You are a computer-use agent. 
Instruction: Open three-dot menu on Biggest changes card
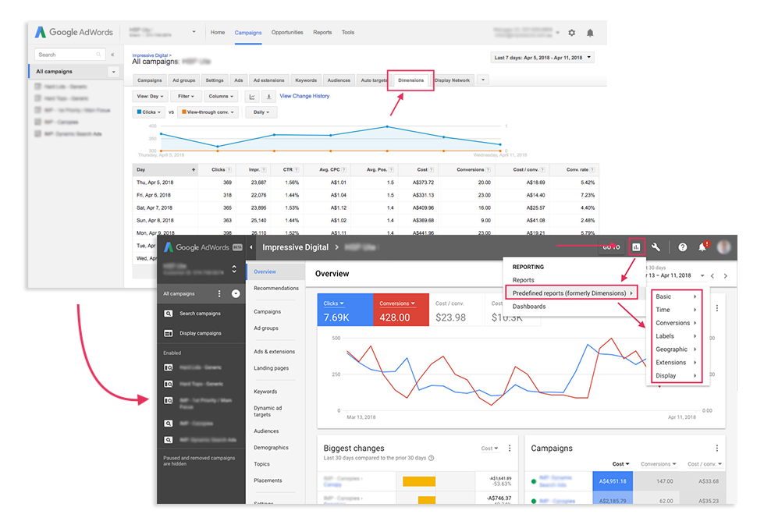510,449
